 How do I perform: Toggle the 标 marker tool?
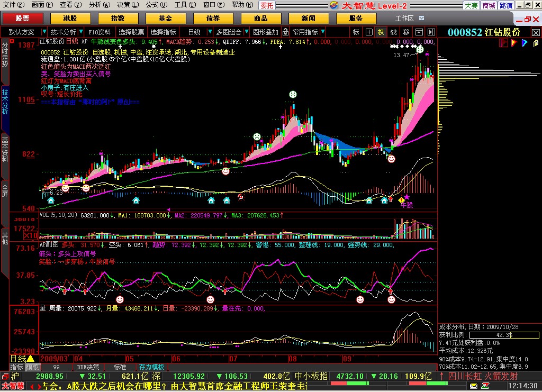tap(356, 32)
